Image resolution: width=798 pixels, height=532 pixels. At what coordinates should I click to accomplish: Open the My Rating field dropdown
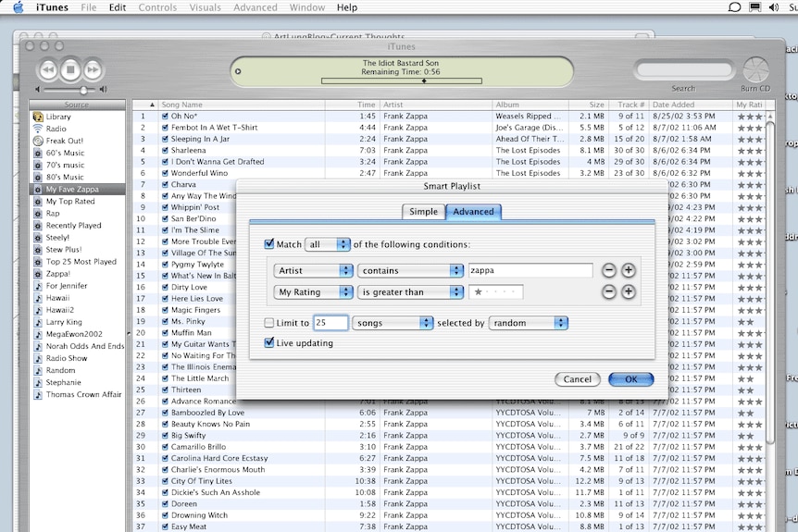point(313,292)
